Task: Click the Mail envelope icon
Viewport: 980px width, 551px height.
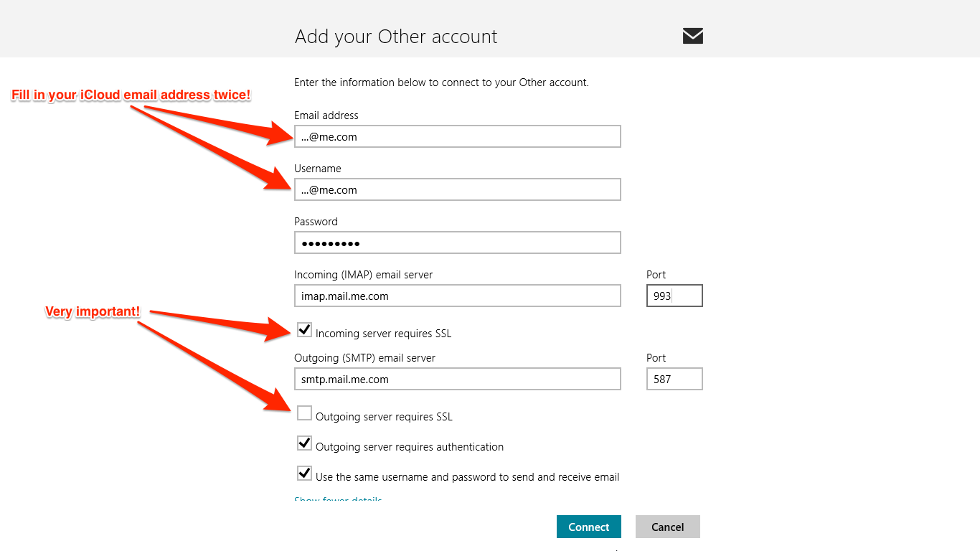Action: click(x=692, y=35)
